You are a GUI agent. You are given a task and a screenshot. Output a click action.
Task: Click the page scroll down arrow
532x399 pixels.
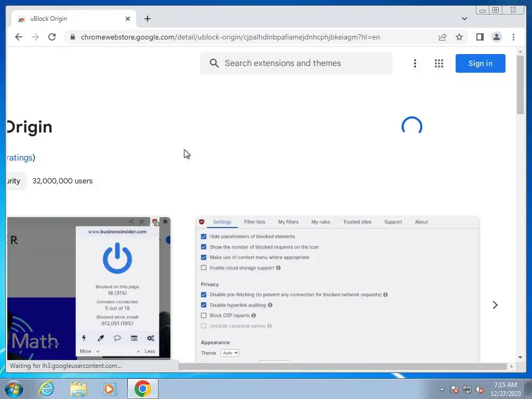(520, 357)
